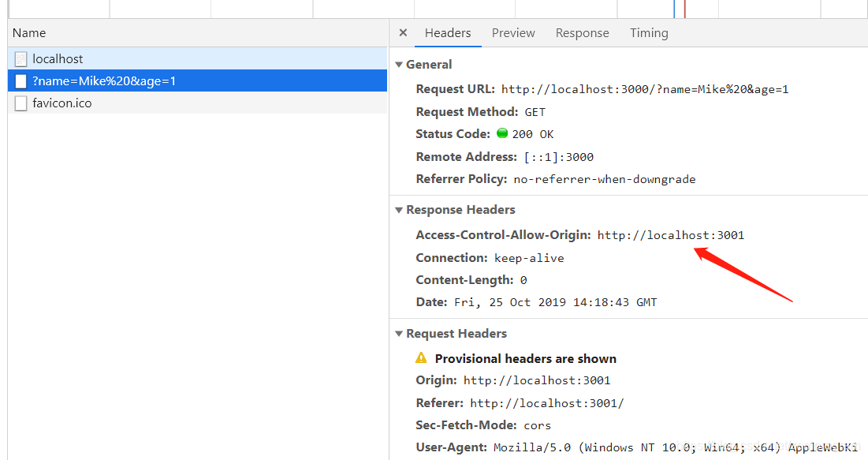The width and height of the screenshot is (868, 460).
Task: Open the Timing tab
Action: pyautogui.click(x=649, y=32)
